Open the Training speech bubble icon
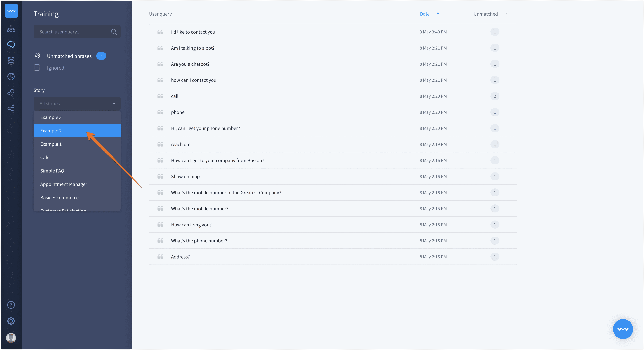 pyautogui.click(x=11, y=45)
